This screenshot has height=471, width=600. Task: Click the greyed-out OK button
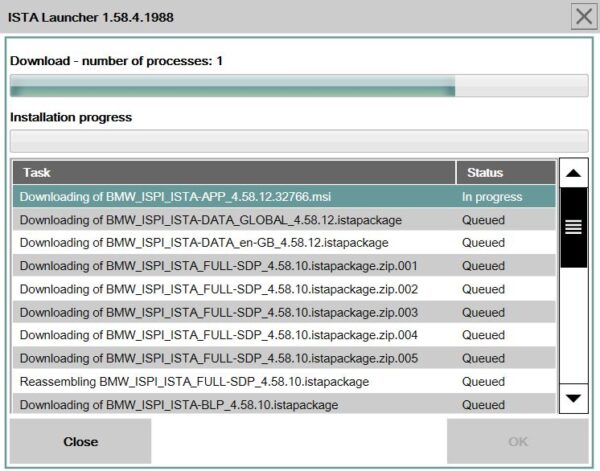point(517,442)
